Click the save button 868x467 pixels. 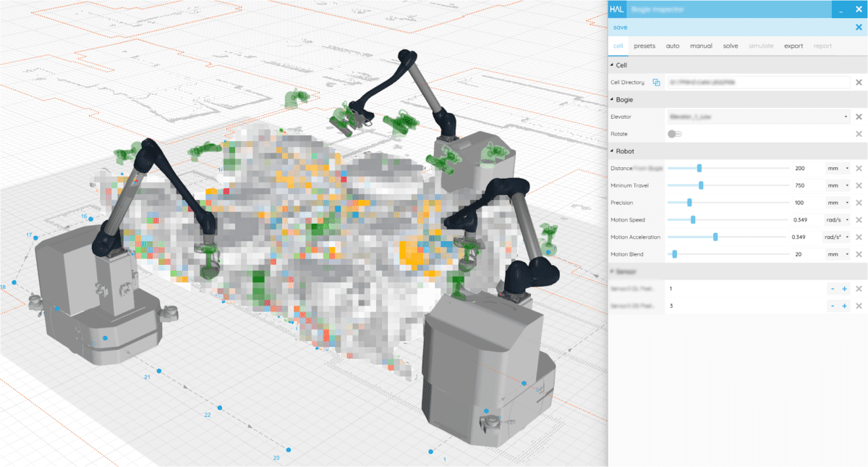(620, 27)
